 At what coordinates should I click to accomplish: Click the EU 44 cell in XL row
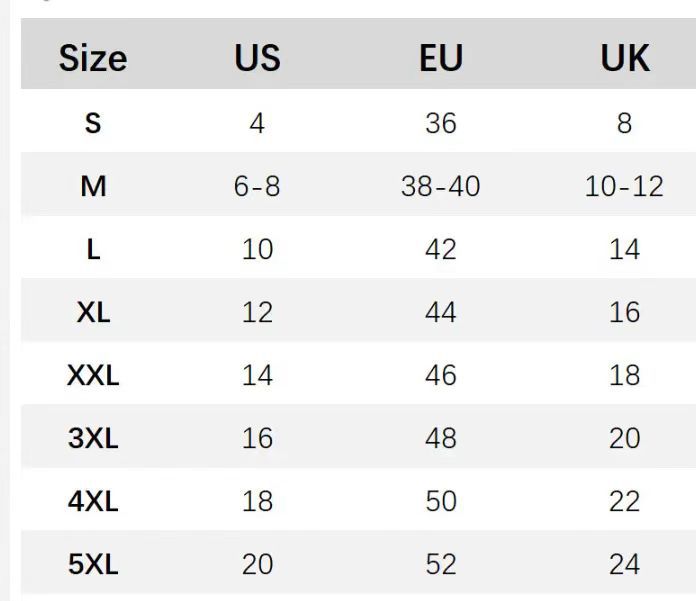point(440,312)
